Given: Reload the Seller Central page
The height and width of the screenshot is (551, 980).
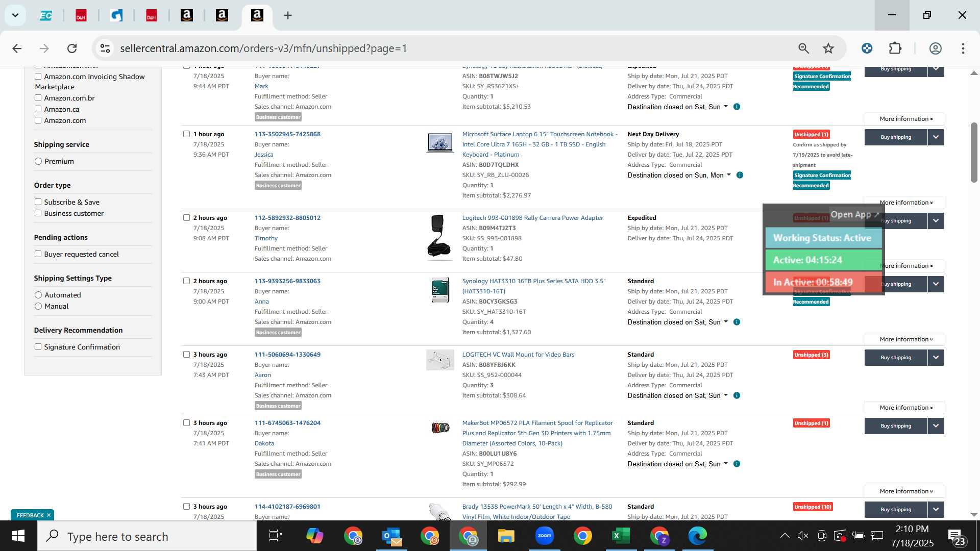Looking at the screenshot, I should click(72, 48).
